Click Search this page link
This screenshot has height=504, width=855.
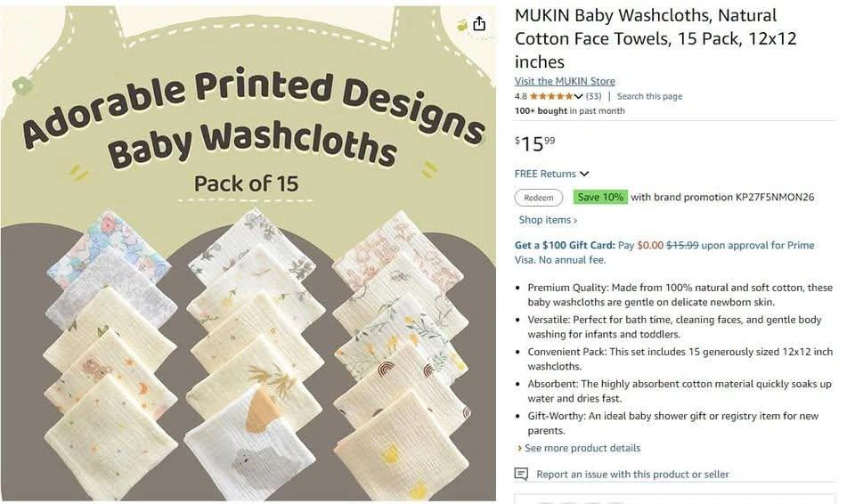[x=649, y=96]
